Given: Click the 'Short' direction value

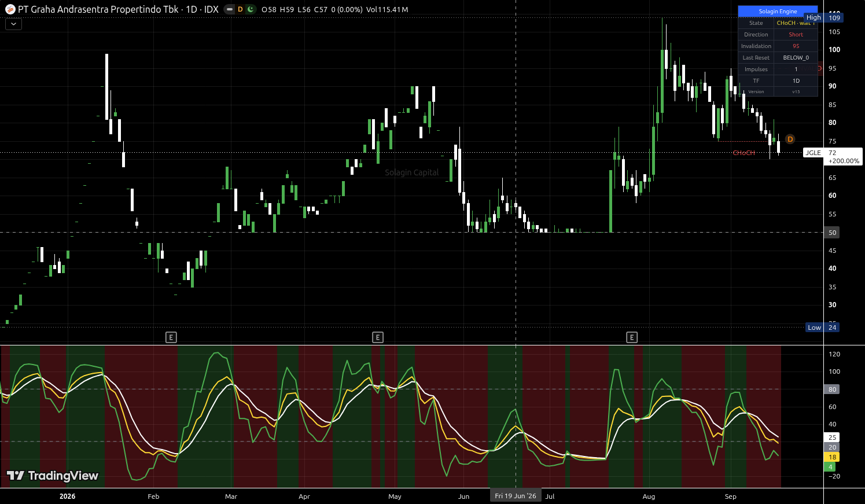Looking at the screenshot, I should coord(796,35).
